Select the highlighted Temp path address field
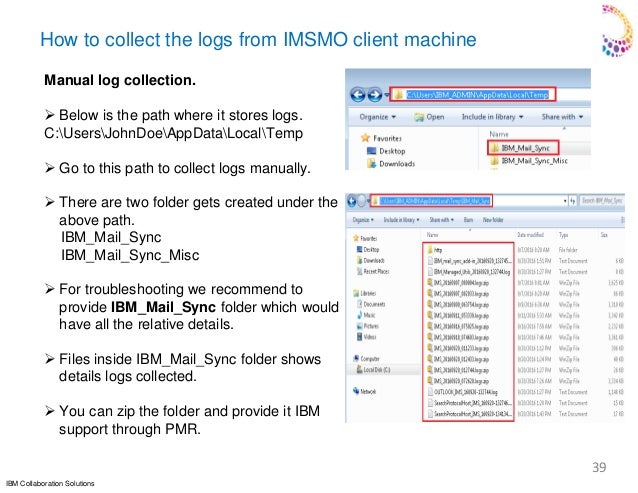The height and width of the screenshot is (493, 638). coord(472,94)
